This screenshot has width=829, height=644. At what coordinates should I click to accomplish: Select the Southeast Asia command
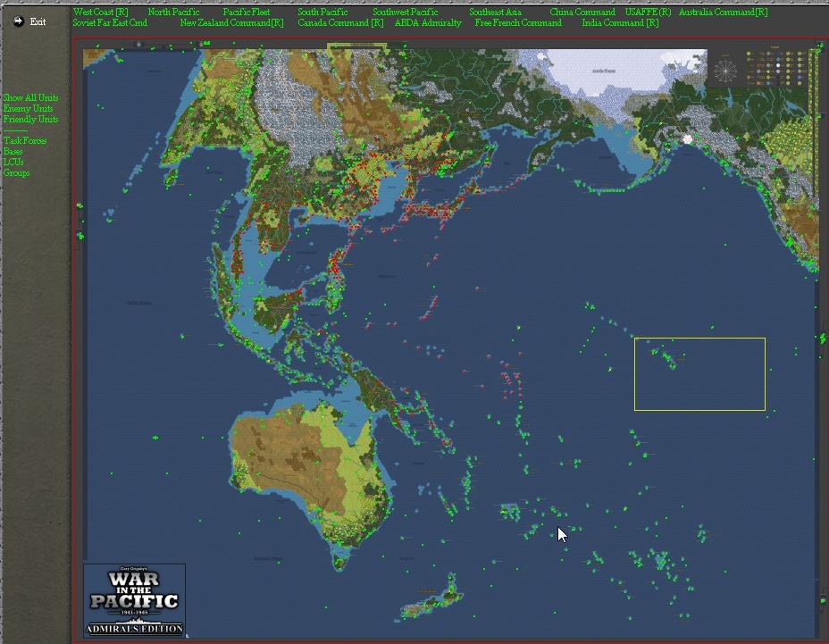point(495,12)
